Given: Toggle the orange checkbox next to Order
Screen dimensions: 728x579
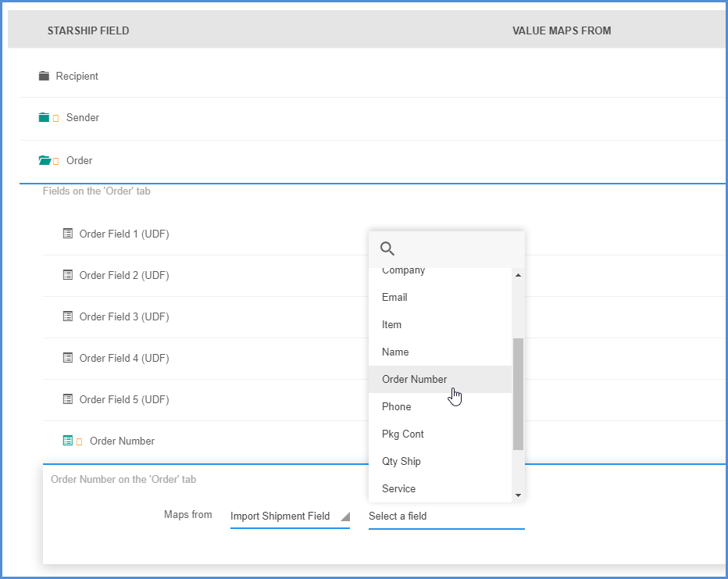Looking at the screenshot, I should pos(55,160).
